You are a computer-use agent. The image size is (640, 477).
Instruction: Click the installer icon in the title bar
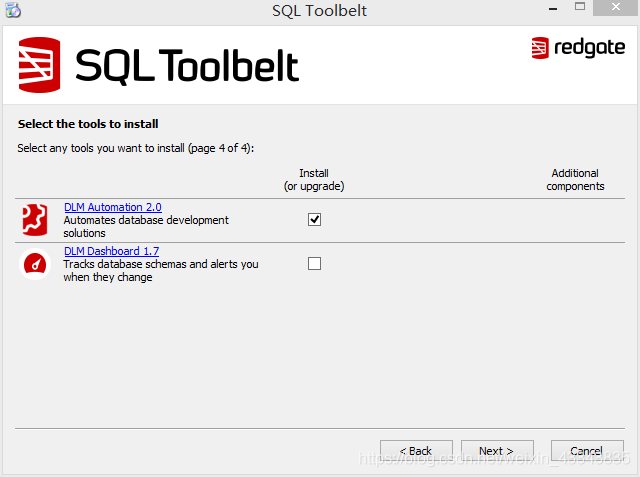[x=13, y=10]
